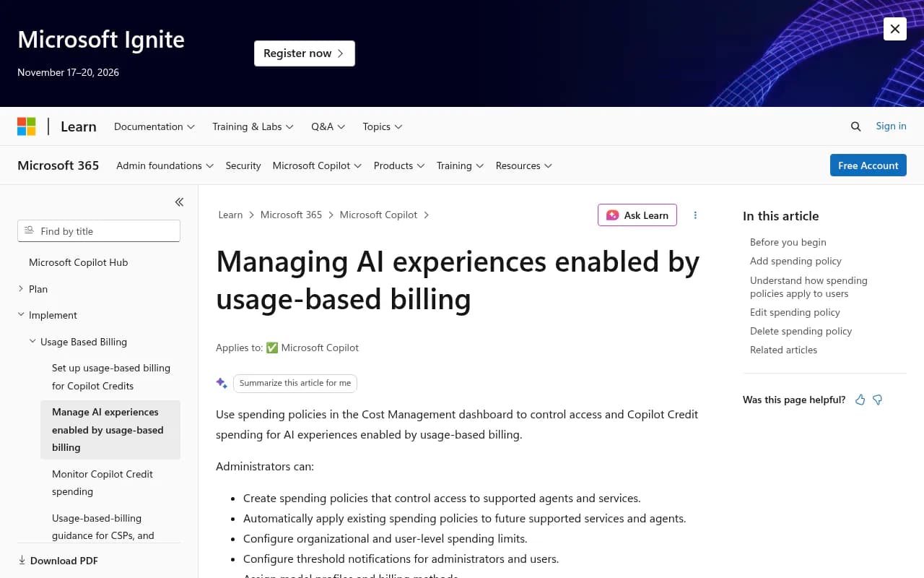Open Usage-based-billing guidance for CSPs
This screenshot has width=924, height=578.
(x=103, y=527)
